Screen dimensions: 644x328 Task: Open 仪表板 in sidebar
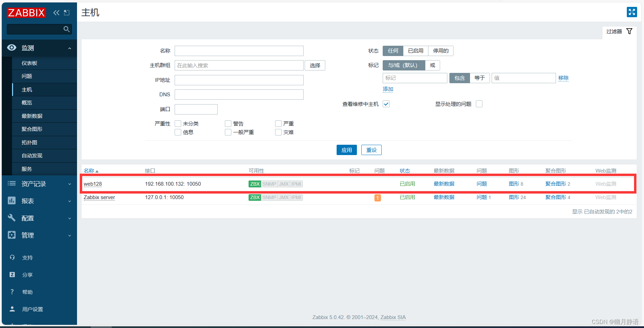point(44,63)
